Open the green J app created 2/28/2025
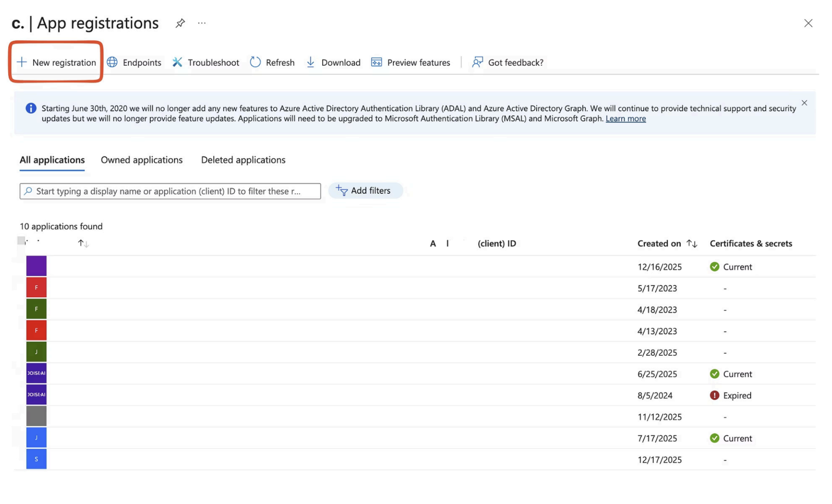832x504 pixels. click(36, 352)
